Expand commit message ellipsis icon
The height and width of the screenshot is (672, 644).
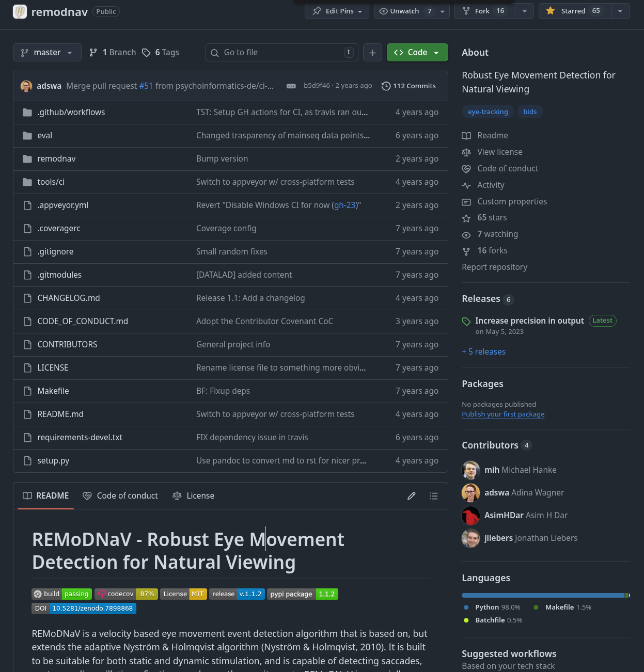(x=291, y=86)
